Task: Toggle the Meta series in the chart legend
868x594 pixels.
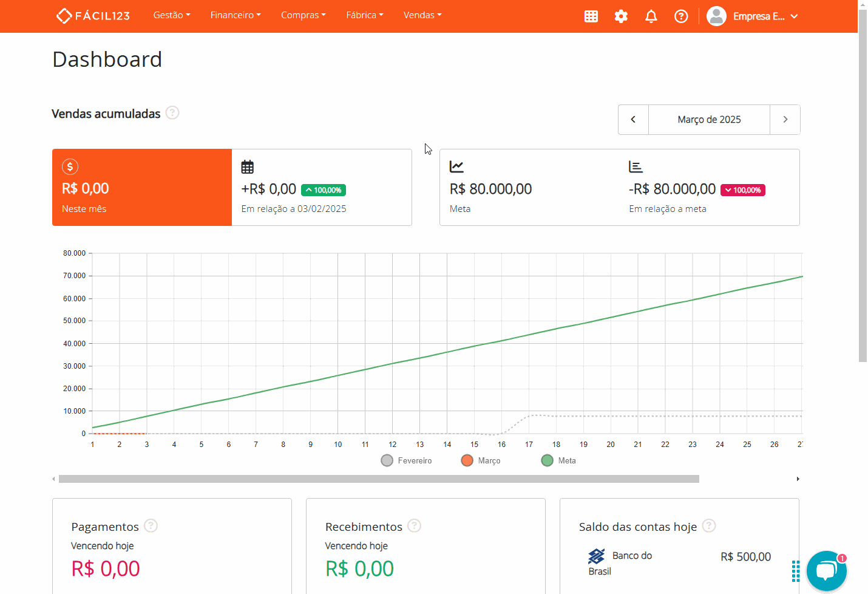Action: point(557,460)
